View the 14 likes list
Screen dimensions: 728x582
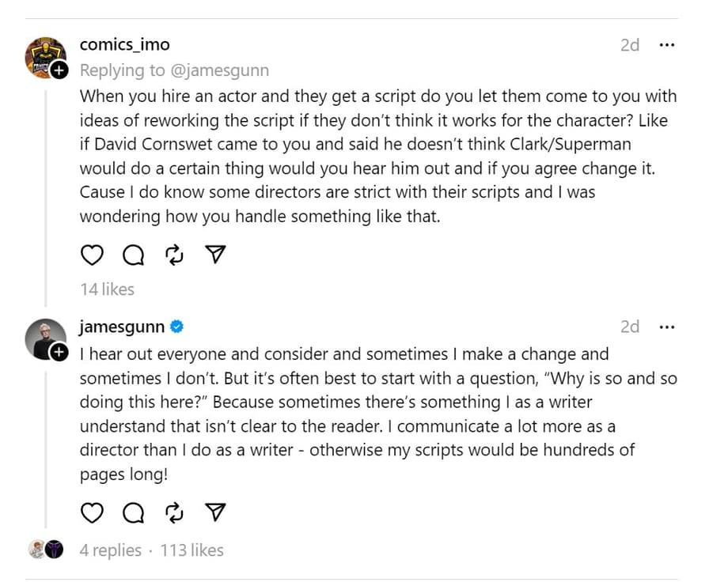tap(107, 289)
